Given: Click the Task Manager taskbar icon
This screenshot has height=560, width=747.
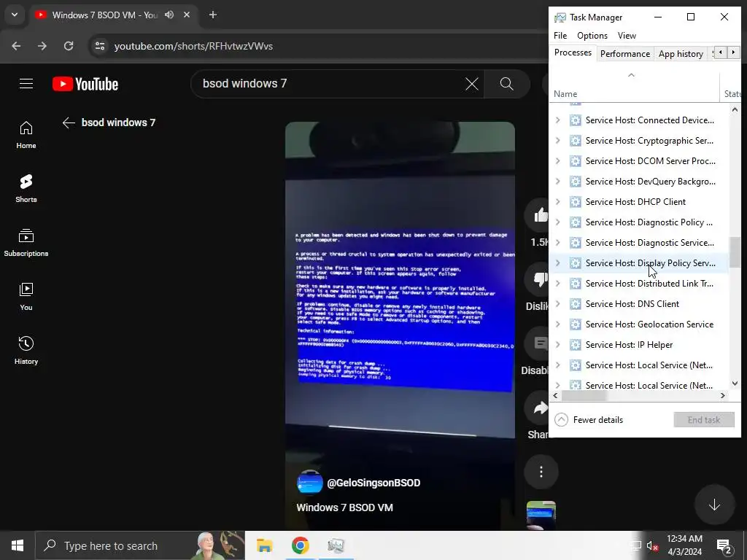Looking at the screenshot, I should 336,545.
